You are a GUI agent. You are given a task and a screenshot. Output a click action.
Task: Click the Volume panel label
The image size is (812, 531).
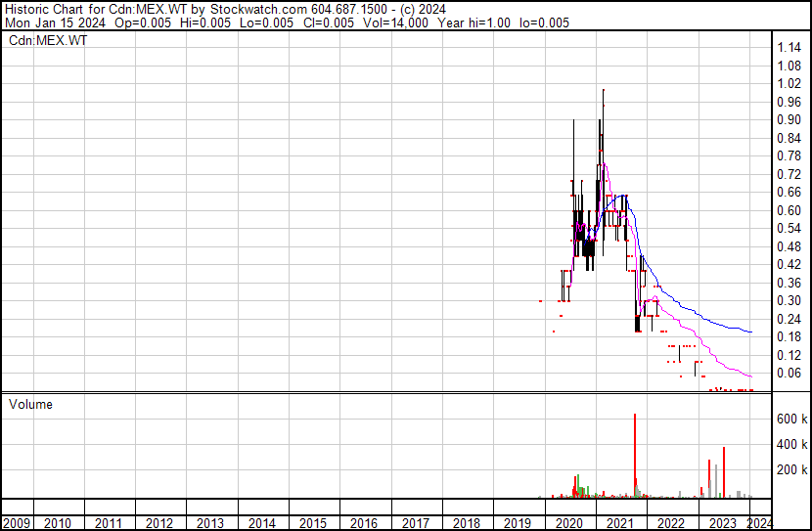30,404
